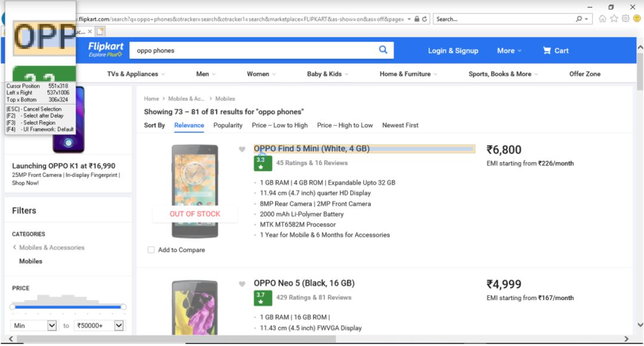
Task: Open a new browser tab
Action: pyautogui.click(x=100, y=31)
